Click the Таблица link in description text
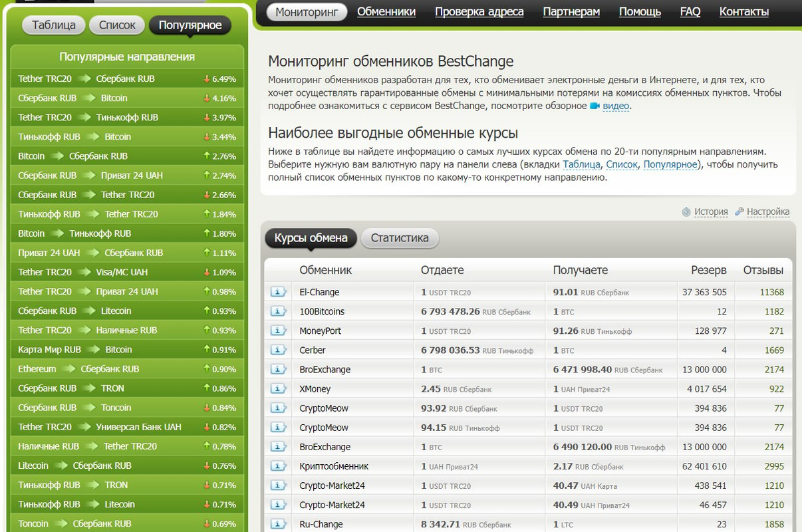The height and width of the screenshot is (532, 802). [581, 164]
